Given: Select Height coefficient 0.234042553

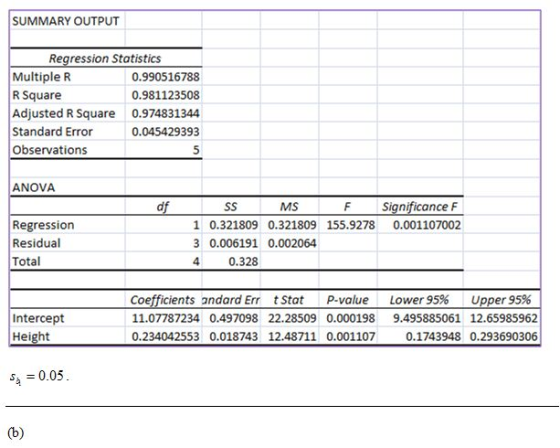Looking at the screenshot, I should pos(165,337).
